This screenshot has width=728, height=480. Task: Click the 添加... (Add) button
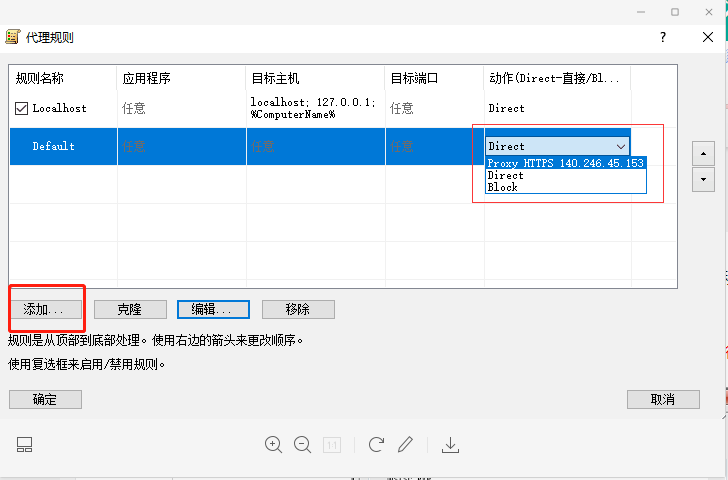click(x=45, y=309)
